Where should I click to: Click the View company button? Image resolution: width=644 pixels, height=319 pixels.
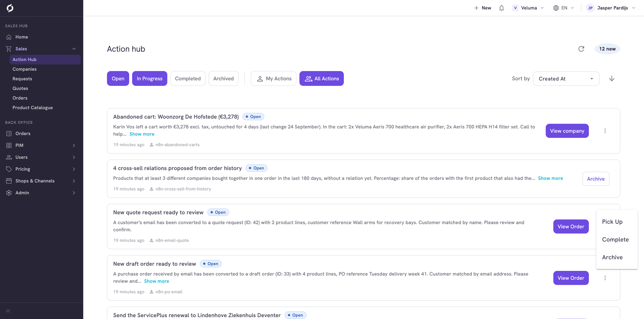coord(567,131)
